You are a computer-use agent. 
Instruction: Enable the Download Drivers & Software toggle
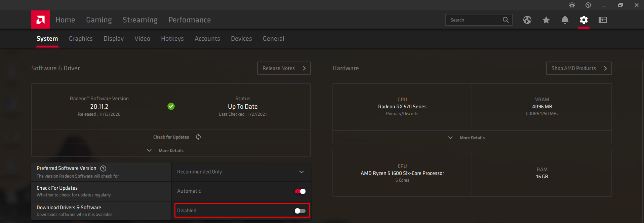coord(300,211)
